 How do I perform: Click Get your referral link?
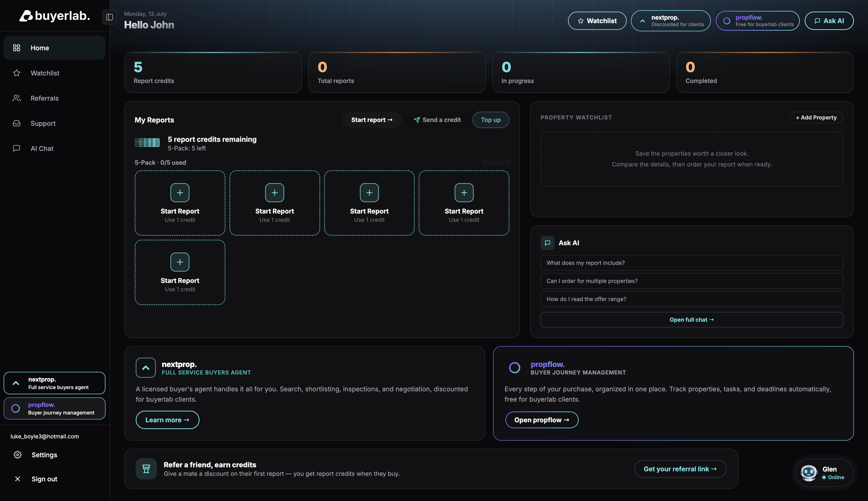680,469
